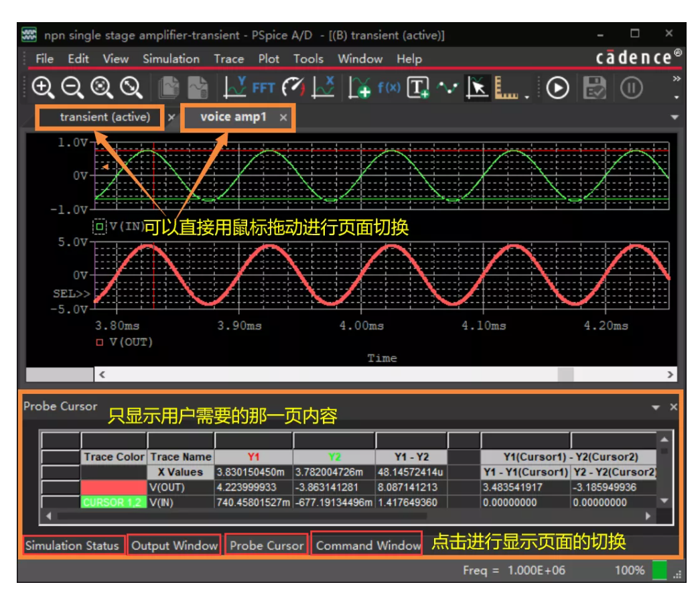The height and width of the screenshot is (603, 700).
Task: Open Evaluate Measurement f(x) icon
Action: click(389, 87)
